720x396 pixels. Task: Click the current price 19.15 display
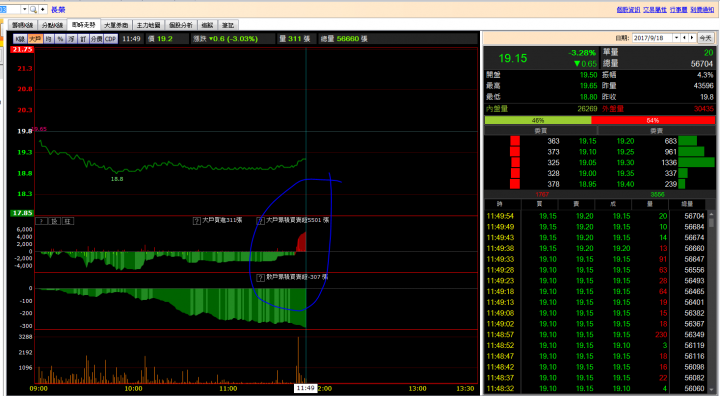coord(513,58)
